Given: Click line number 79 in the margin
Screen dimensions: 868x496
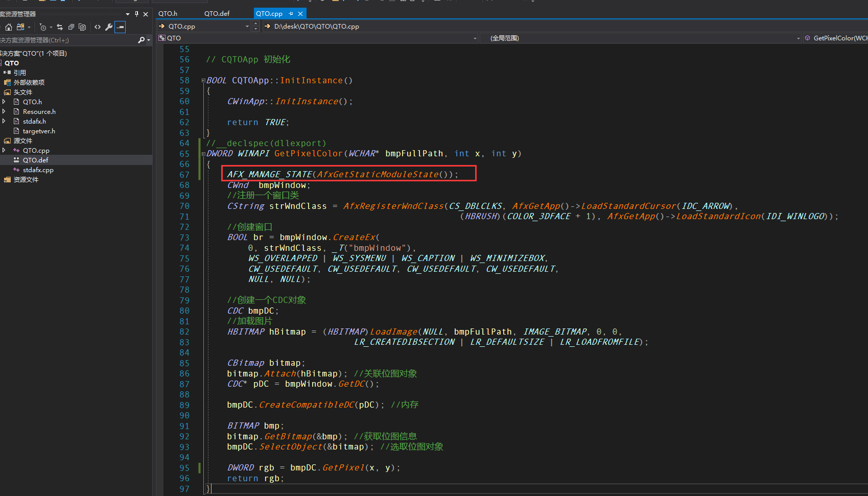Looking at the screenshot, I should pyautogui.click(x=184, y=300).
